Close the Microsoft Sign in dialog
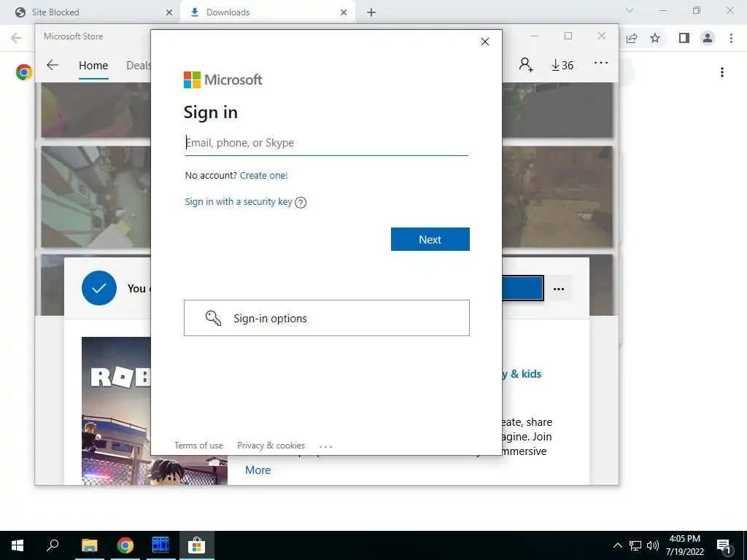 (x=485, y=42)
